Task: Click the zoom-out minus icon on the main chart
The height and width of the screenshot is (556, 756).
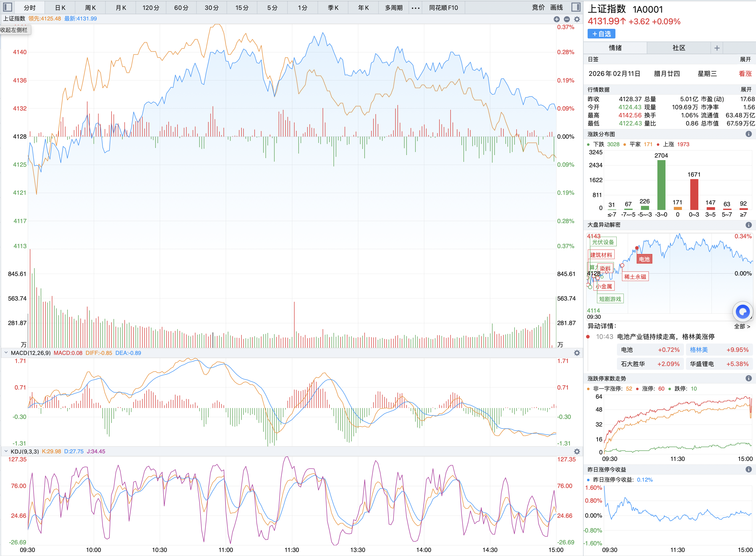Action: pos(567,19)
